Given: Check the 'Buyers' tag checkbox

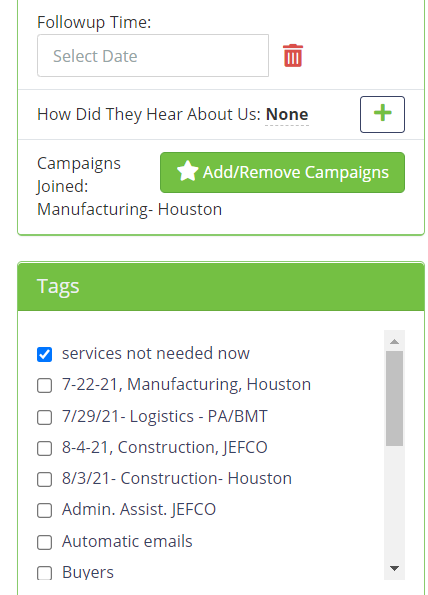Looking at the screenshot, I should point(44,573).
